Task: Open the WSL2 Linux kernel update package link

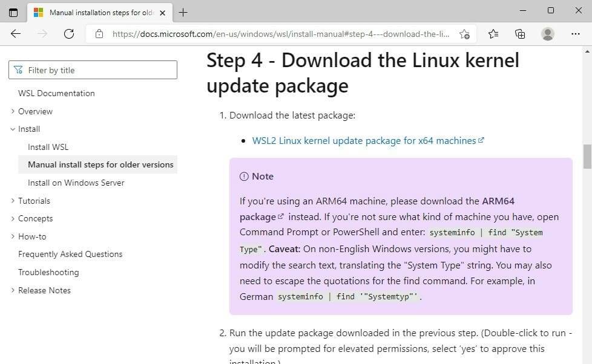Action: [363, 140]
